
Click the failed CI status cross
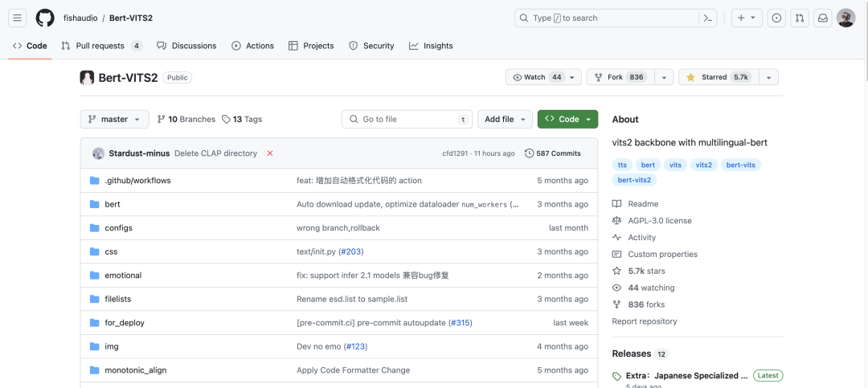(270, 153)
